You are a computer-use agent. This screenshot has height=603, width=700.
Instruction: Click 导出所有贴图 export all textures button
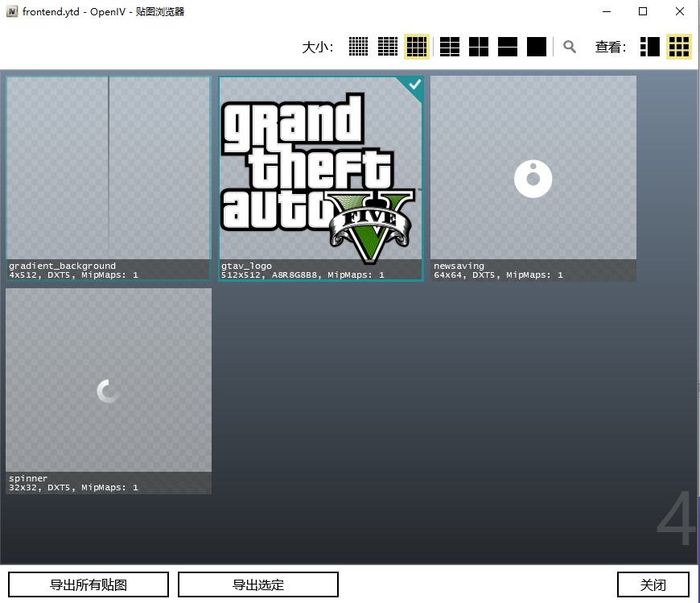[x=89, y=584]
